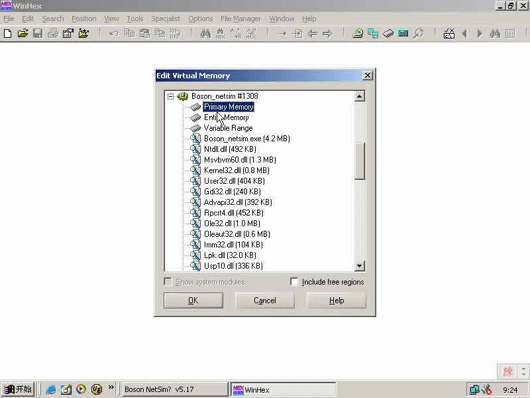This screenshot has height=398, width=530.
Task: Open the Search menu
Action: pyautogui.click(x=53, y=19)
